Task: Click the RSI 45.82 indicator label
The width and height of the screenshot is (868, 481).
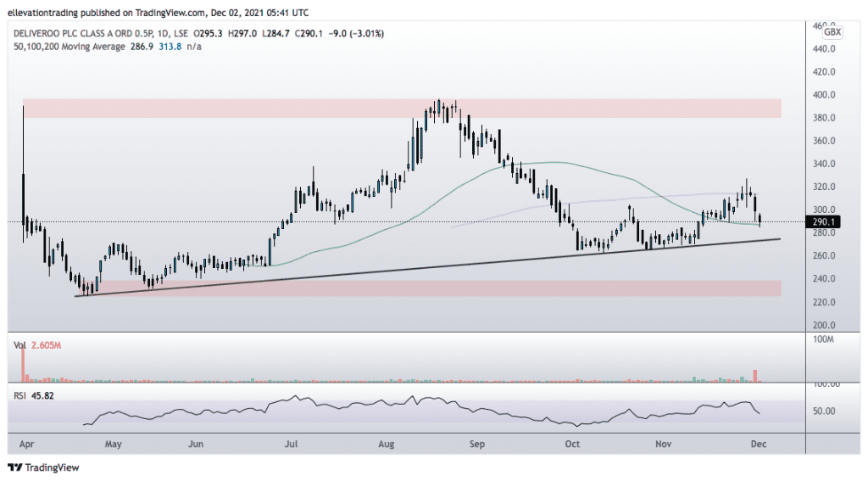Action: 34,395
